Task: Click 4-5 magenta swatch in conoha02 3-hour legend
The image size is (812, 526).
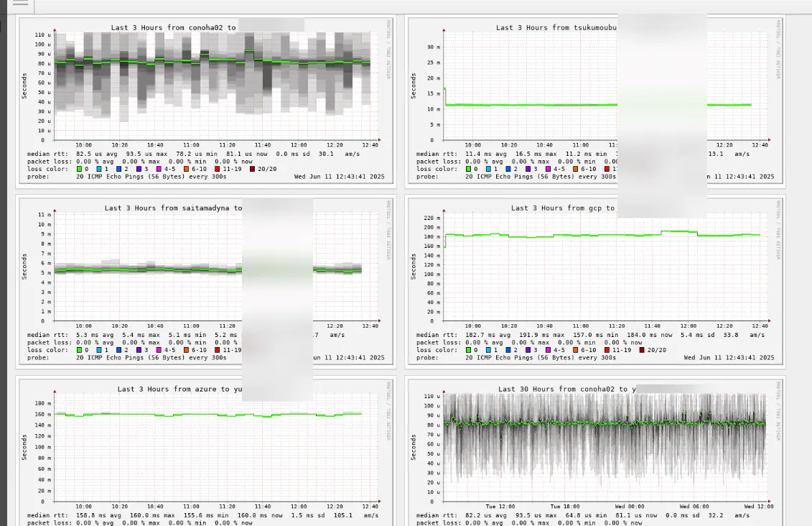Action: (159, 169)
